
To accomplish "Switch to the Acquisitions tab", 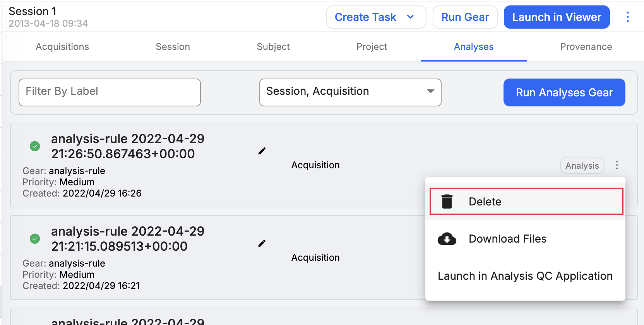I will coord(62,47).
